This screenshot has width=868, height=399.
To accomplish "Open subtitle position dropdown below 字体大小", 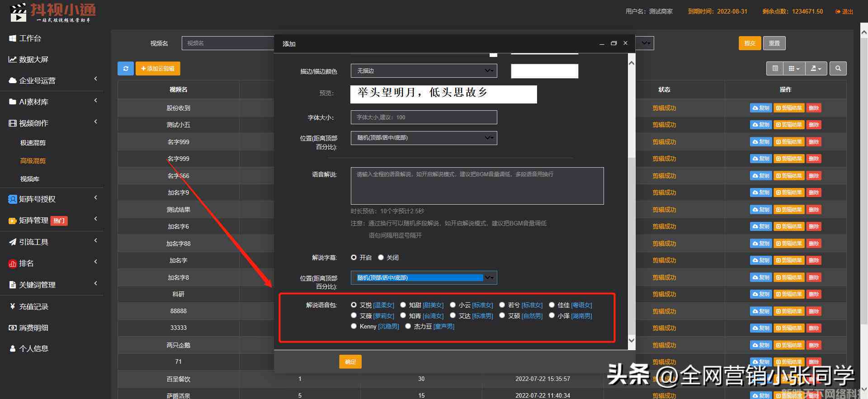I will pos(424,138).
